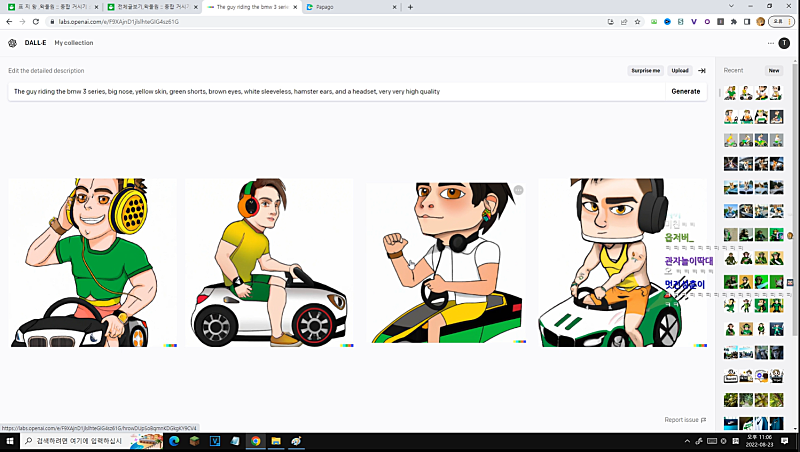Click the Windows taskbar search box

[92, 441]
